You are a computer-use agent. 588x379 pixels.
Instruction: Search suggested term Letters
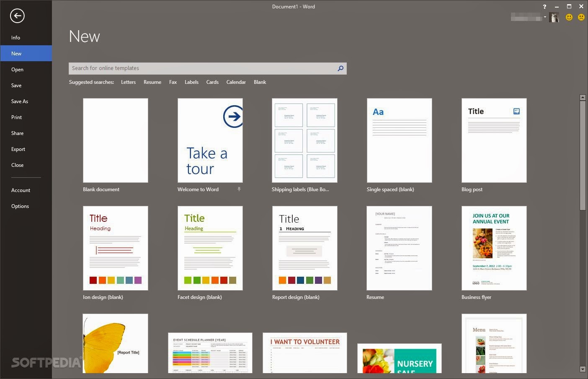(128, 82)
